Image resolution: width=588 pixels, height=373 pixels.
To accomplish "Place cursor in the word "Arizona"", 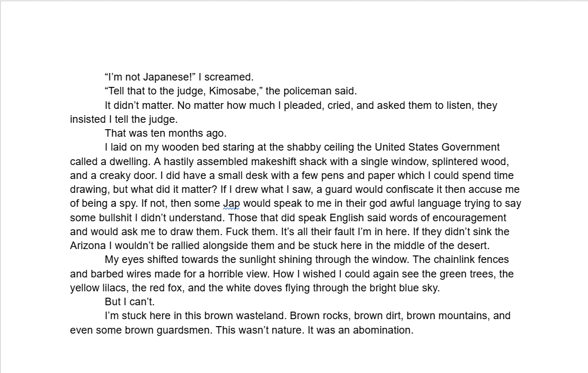I will (x=88, y=246).
